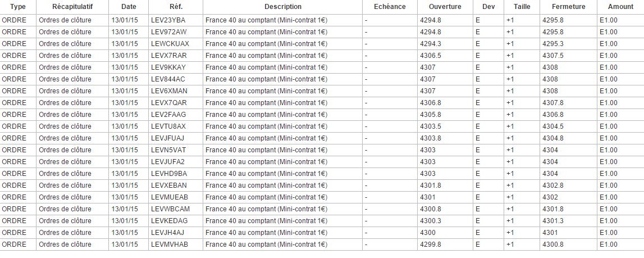The image size is (644, 258).
Task: Select order reference LEVX7RAR
Action: click(x=169, y=56)
